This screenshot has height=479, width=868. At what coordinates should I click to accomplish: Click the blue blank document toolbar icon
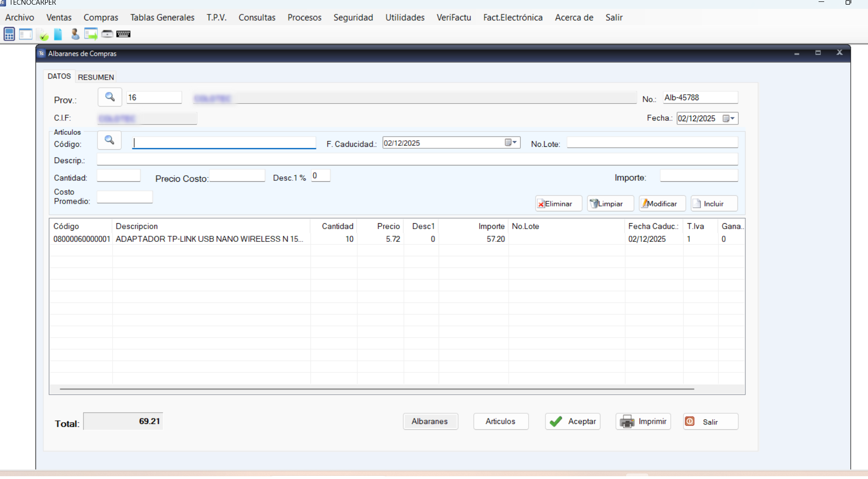click(x=58, y=34)
